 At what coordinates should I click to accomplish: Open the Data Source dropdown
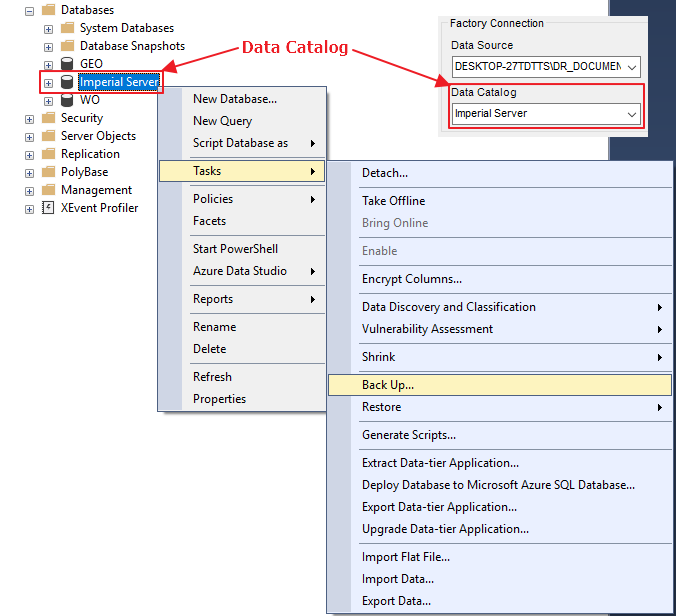pyautogui.click(x=632, y=67)
